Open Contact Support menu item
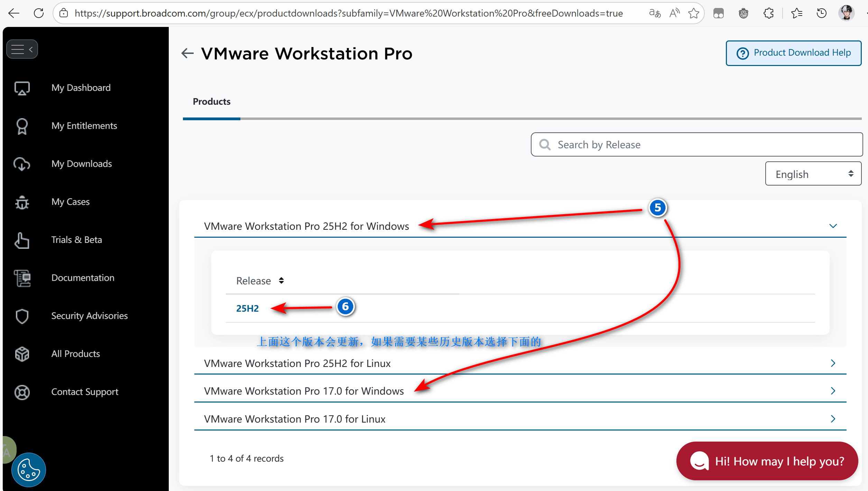868x491 pixels. point(85,392)
